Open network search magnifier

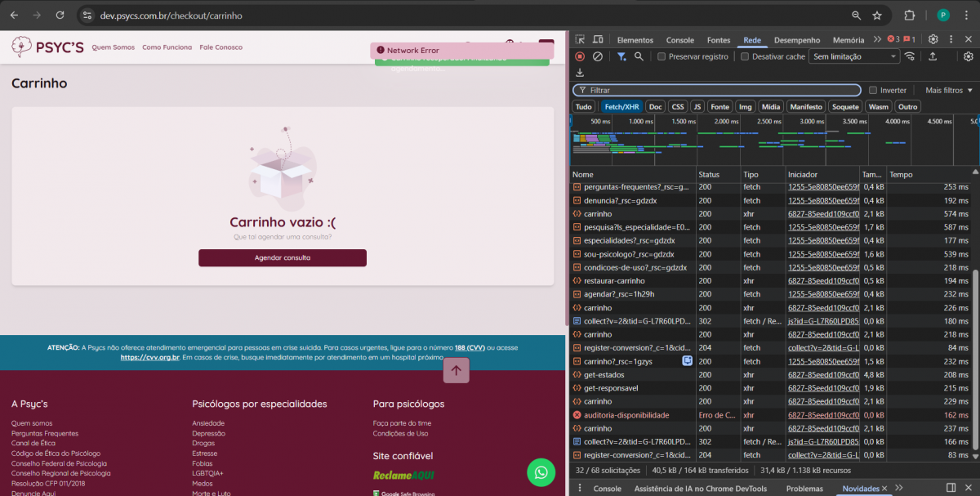639,56
